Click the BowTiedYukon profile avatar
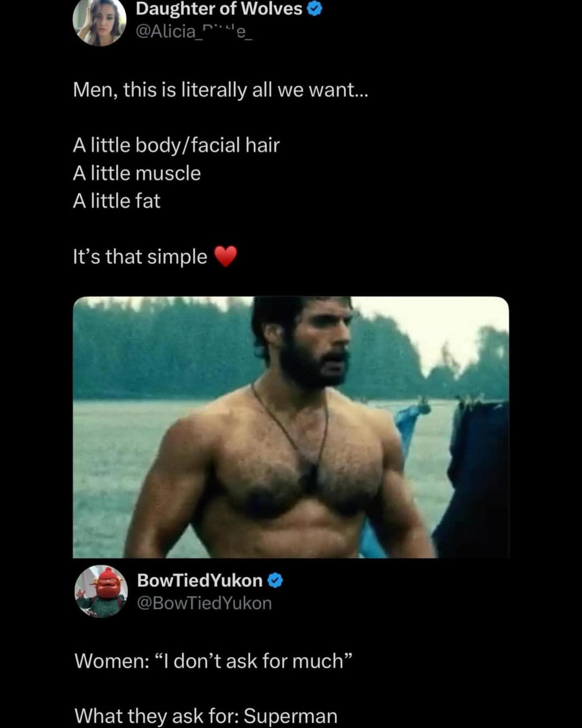The width and height of the screenshot is (582, 728). [x=101, y=591]
